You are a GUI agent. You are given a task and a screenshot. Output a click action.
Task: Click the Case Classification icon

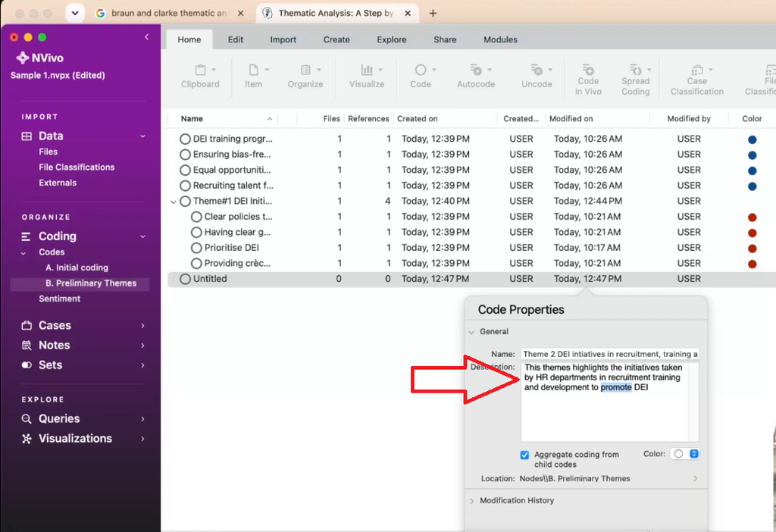pyautogui.click(x=697, y=69)
